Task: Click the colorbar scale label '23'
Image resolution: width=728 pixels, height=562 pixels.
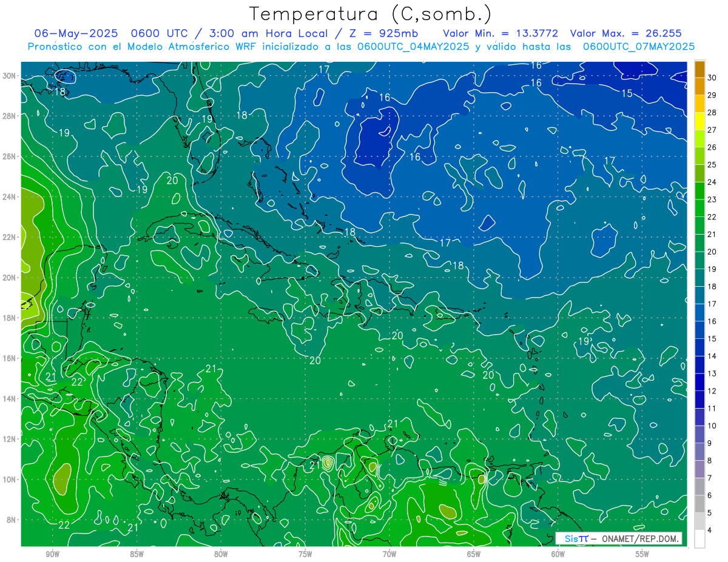Action: (x=712, y=199)
